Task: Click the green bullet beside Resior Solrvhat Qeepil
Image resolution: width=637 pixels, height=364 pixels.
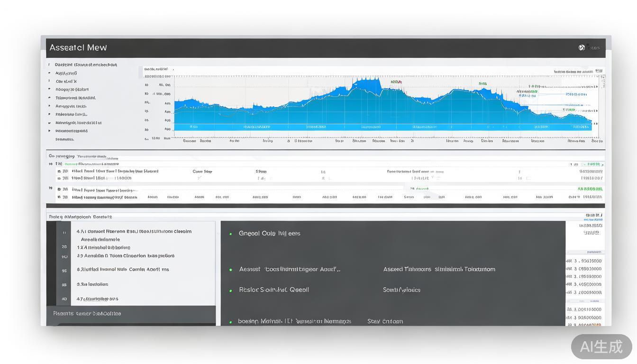Action: pos(231,291)
